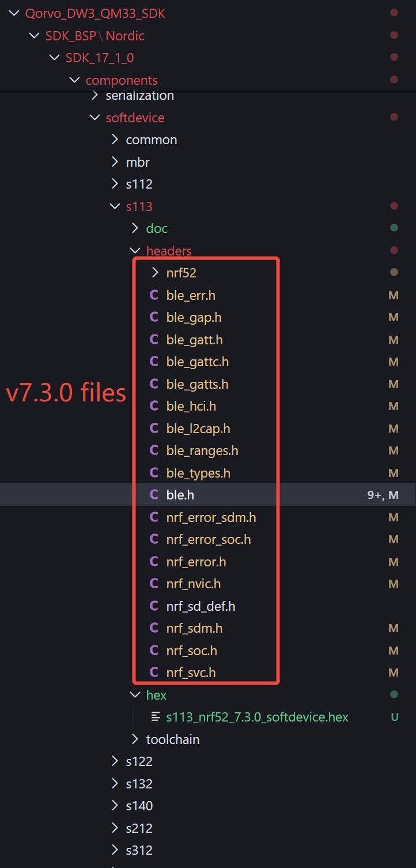Expand the s132 folder

[x=115, y=784]
